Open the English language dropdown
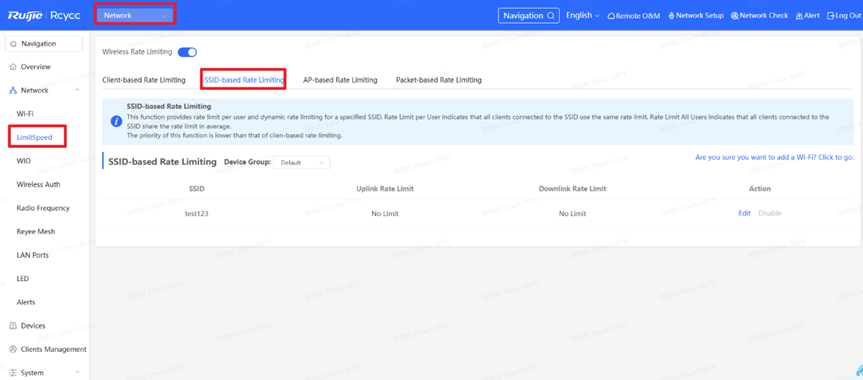Viewport: 863px width, 380px height. tap(582, 15)
